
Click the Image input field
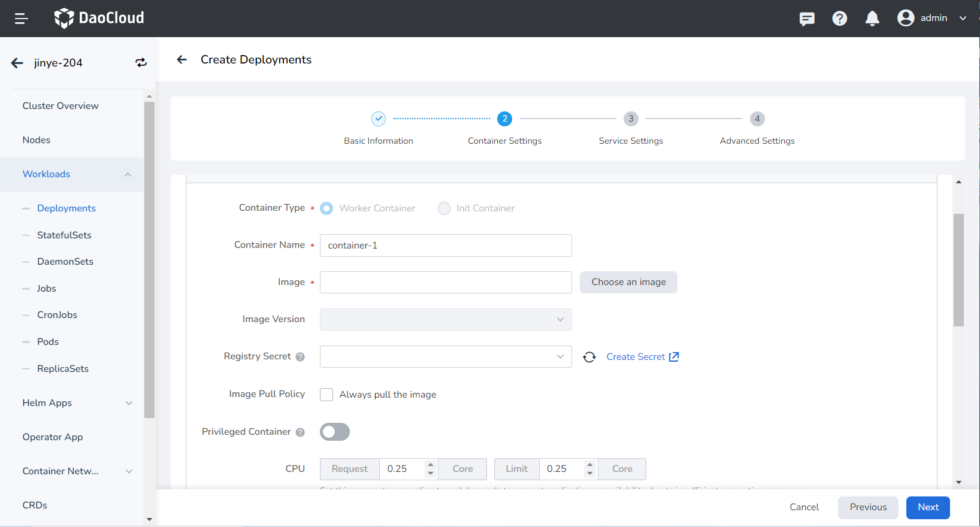[446, 283]
